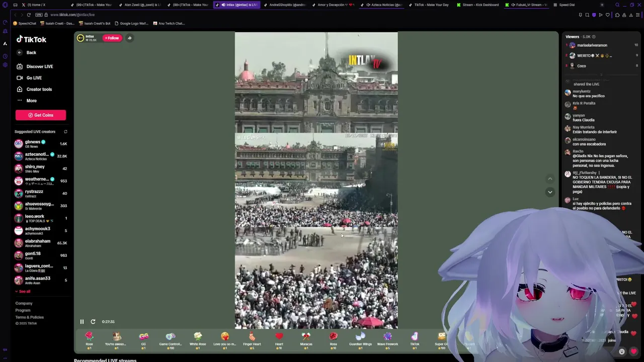Go to the next live stream with the down chevron

550,192
